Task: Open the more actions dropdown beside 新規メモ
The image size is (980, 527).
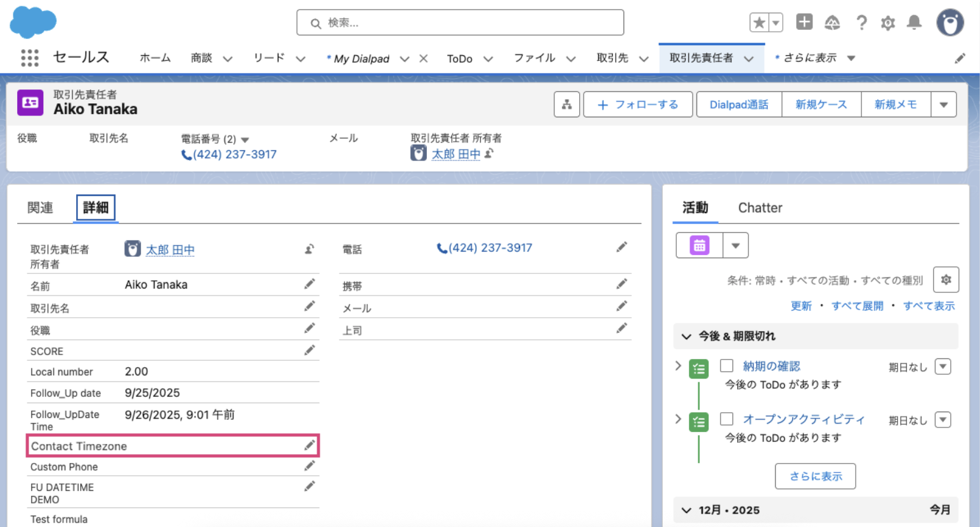Action: (943, 105)
